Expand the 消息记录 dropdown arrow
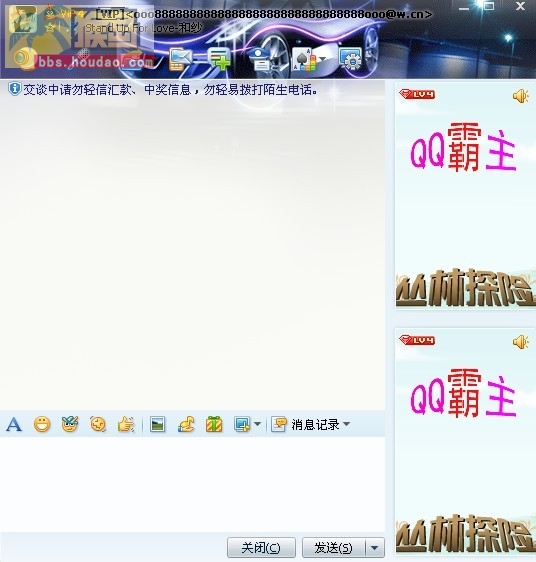The height and width of the screenshot is (562, 536). pos(346,424)
